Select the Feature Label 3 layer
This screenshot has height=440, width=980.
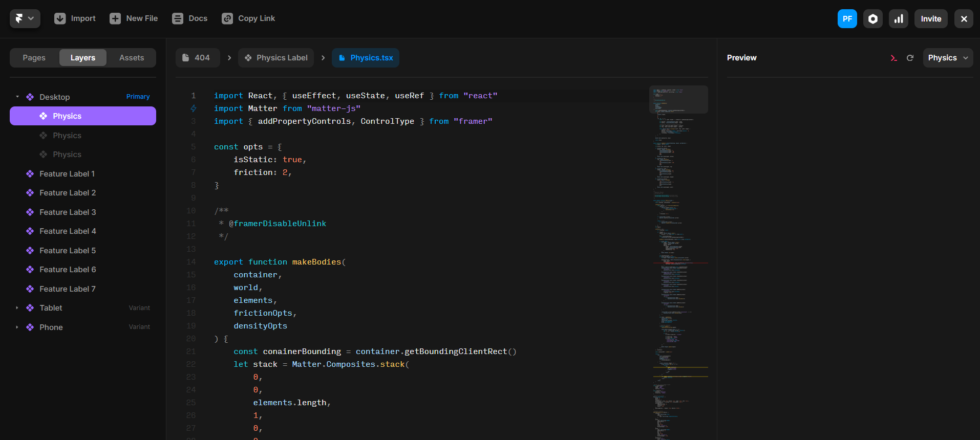coord(68,212)
